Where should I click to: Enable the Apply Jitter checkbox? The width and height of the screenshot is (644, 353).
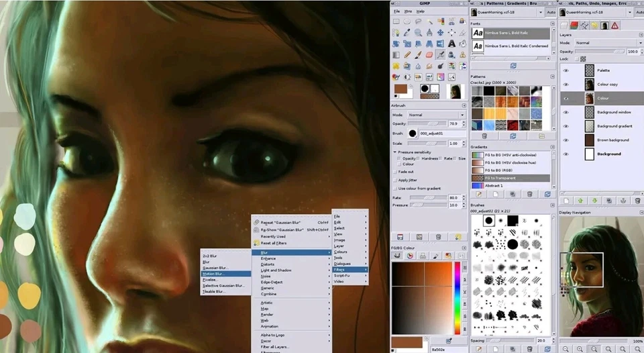[x=395, y=180]
